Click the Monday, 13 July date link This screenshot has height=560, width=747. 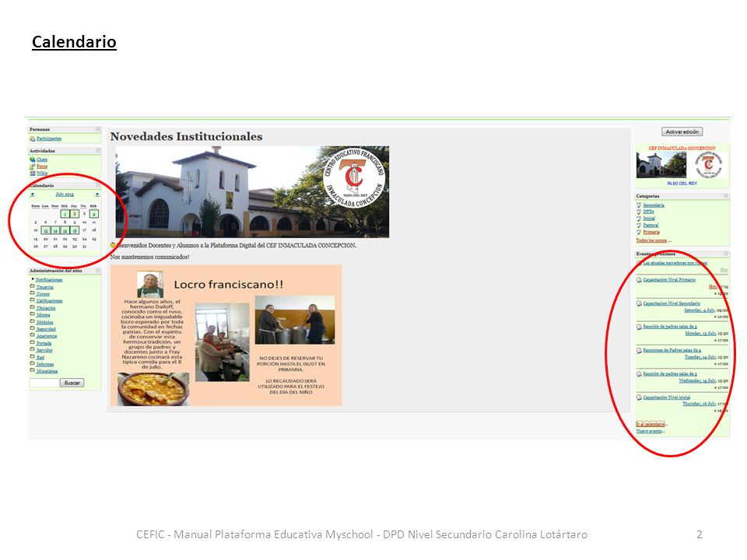coord(700,334)
